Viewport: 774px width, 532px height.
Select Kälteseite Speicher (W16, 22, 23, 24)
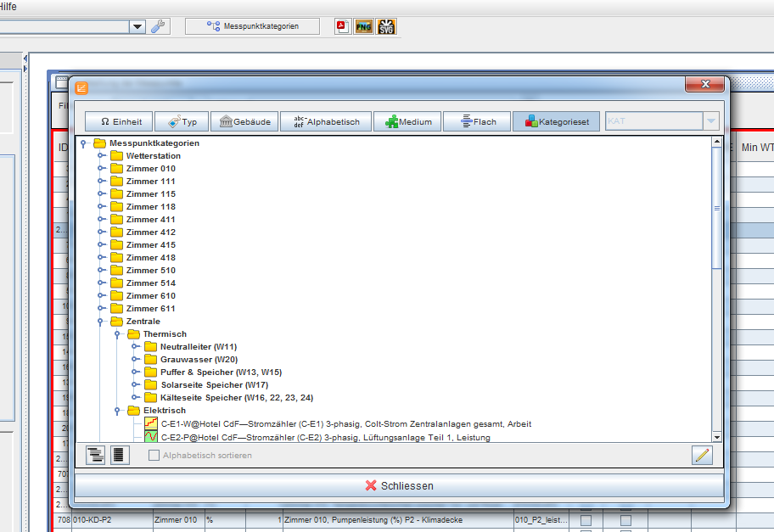[x=237, y=398]
